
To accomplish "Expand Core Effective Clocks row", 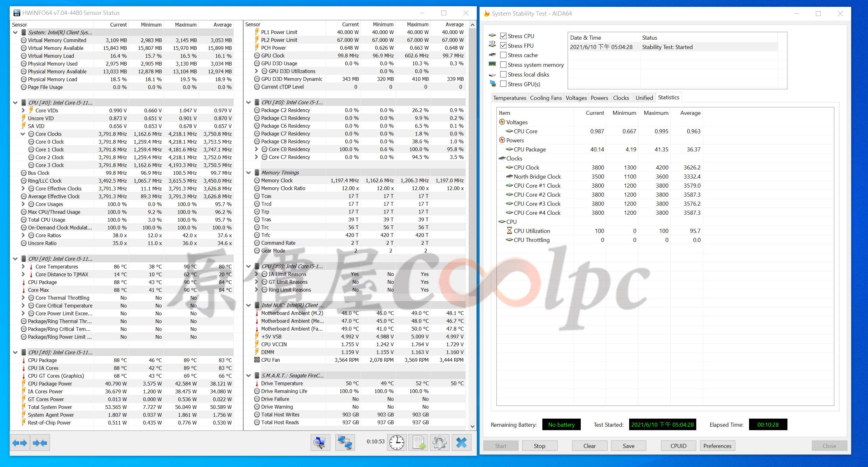I will (x=23, y=188).
